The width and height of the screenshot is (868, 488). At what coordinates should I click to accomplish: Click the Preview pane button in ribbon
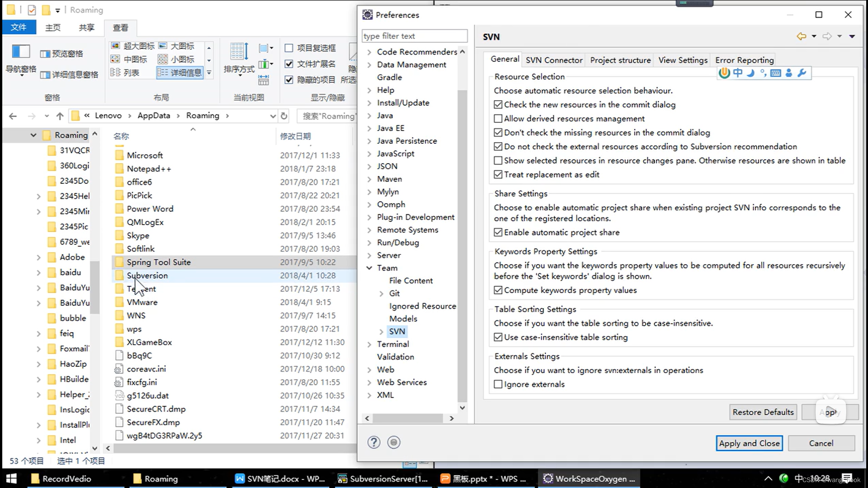(x=61, y=54)
